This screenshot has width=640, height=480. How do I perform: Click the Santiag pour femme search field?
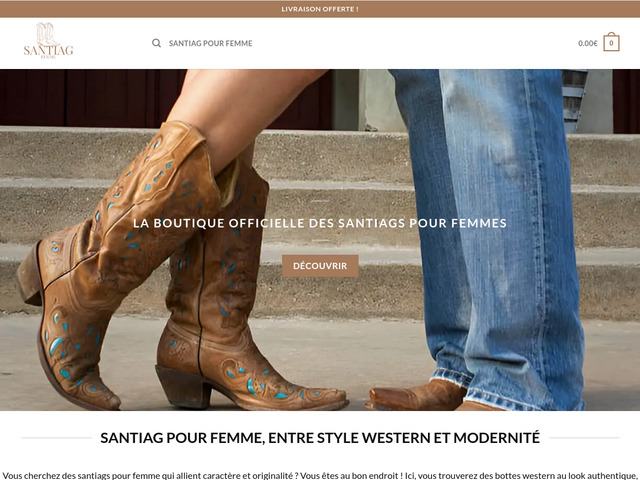(x=211, y=43)
